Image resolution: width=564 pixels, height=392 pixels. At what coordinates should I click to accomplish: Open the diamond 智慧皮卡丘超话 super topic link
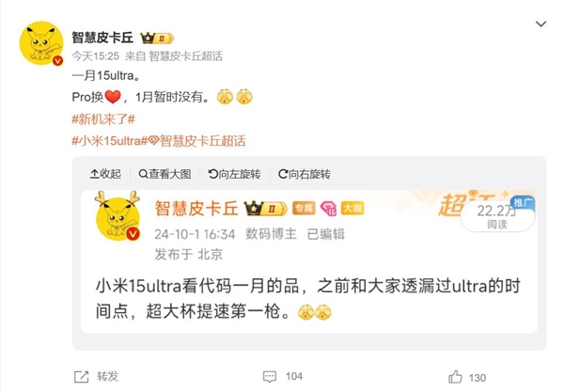[197, 141]
